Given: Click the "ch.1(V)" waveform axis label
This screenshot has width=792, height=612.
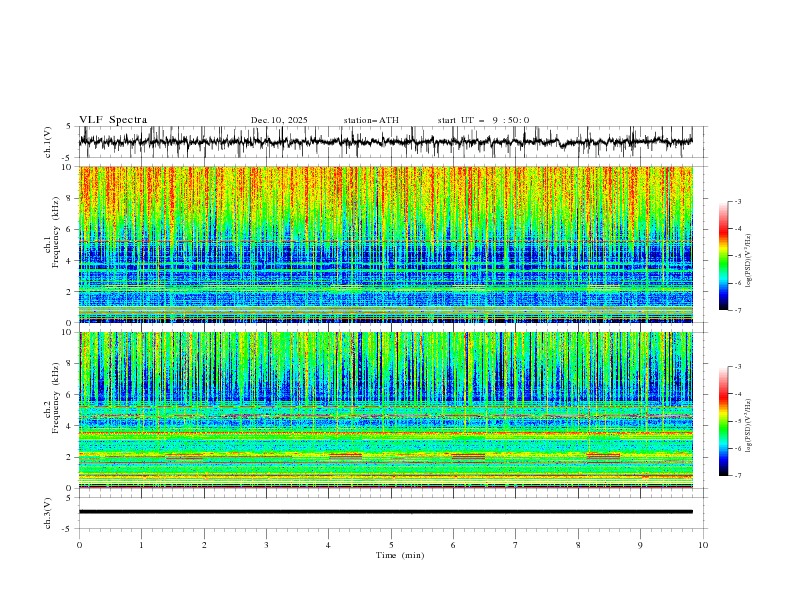Looking at the screenshot, I should point(48,142).
